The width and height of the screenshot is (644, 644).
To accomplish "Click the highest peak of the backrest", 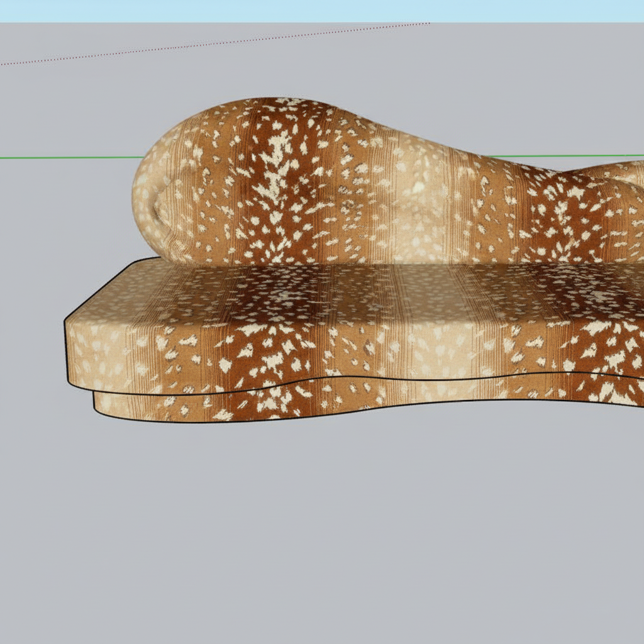I will click(277, 101).
